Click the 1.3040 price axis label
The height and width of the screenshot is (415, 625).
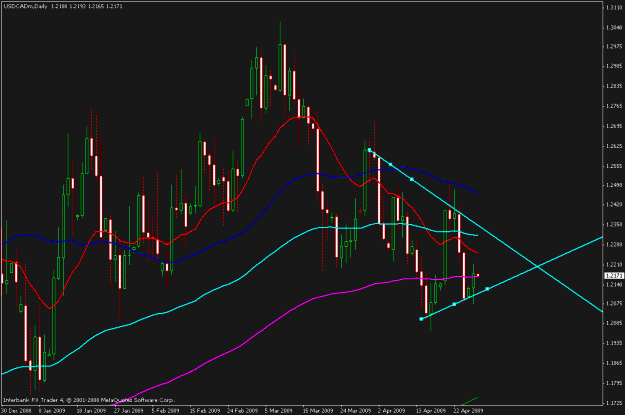pyautogui.click(x=614, y=28)
